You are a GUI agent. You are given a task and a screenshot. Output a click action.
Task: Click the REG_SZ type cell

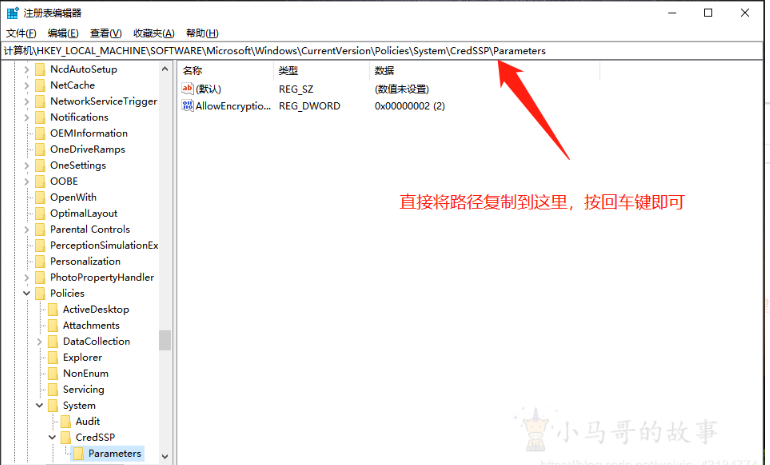click(296, 89)
